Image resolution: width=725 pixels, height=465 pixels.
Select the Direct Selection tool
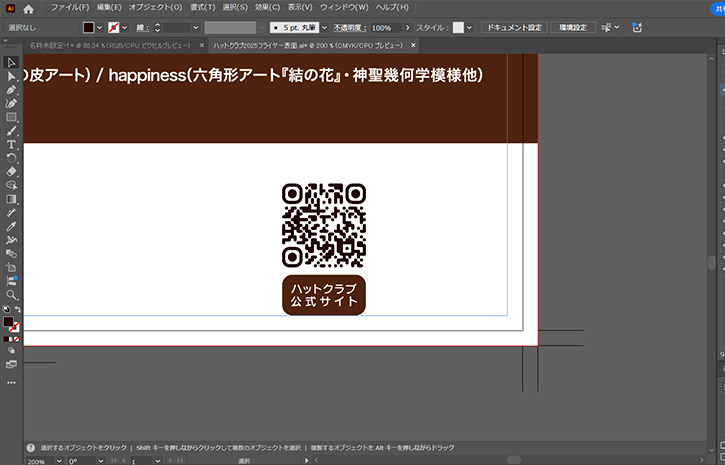[x=11, y=76]
